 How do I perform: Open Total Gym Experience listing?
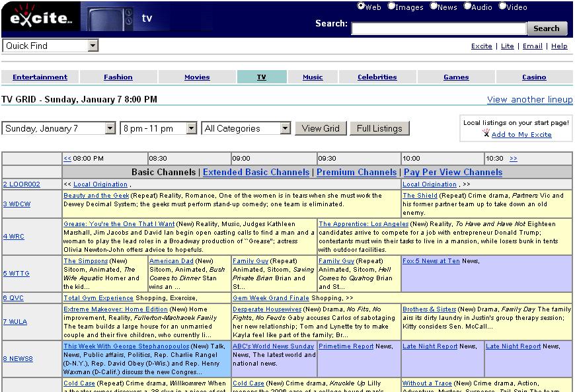98,297
